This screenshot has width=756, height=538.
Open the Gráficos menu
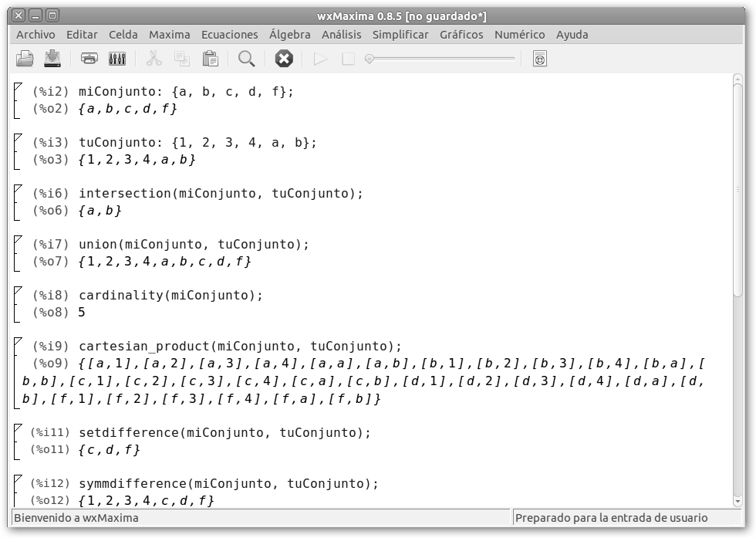pyautogui.click(x=461, y=35)
